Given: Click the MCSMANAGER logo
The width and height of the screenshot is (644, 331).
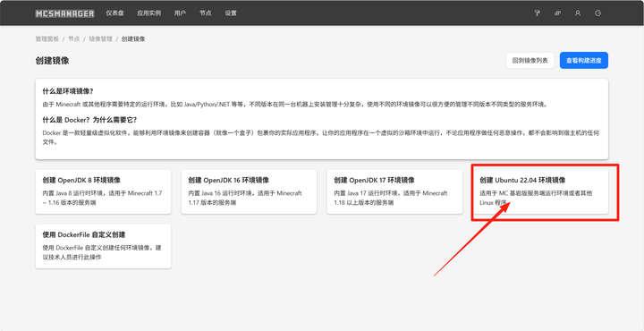Looking at the screenshot, I should click(65, 13).
